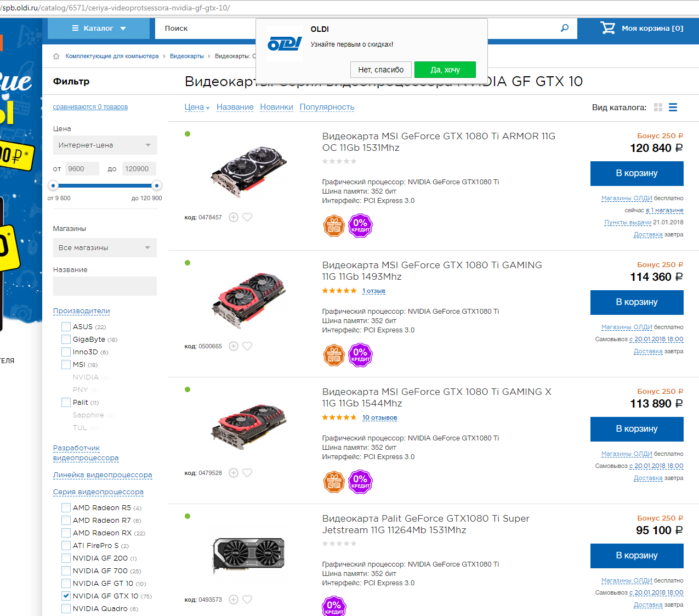The image size is (699, 616).
Task: Favorite product code 0479528 with heart
Action: 247,473
